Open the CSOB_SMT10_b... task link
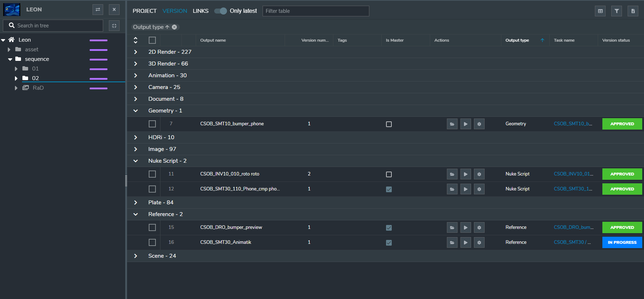Viewport: 644px width, 299px height. coord(573,124)
